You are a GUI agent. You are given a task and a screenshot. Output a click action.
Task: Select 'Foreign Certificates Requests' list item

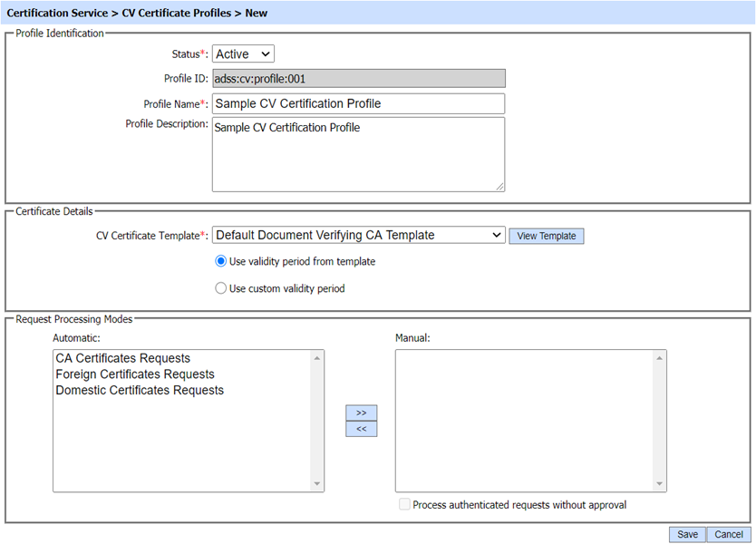135,374
